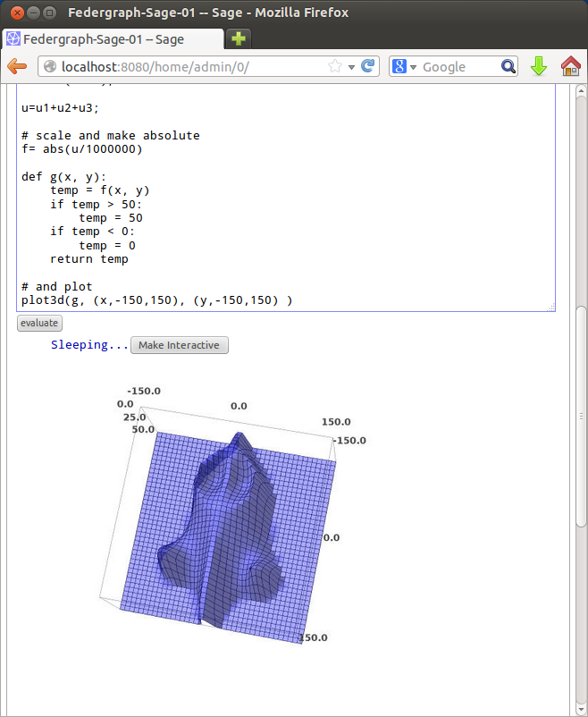Click the Make Interactive button
588x717 pixels.
point(179,345)
